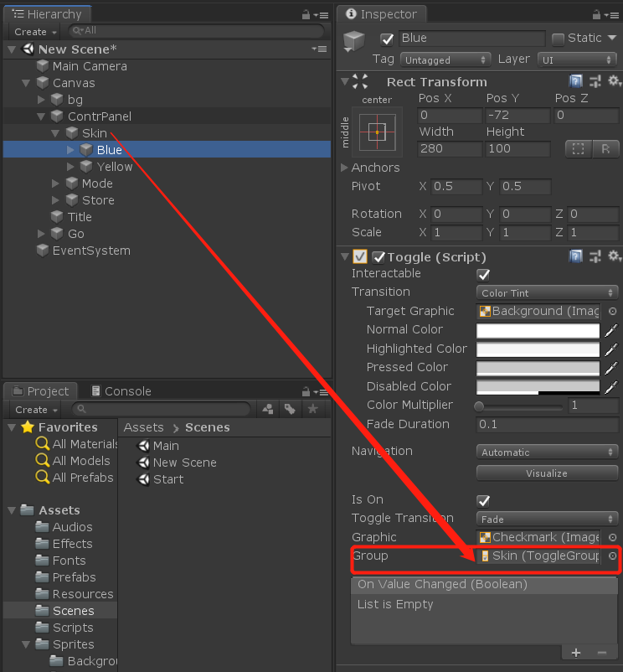Toggle blueprint mode button in Rect Transform
The image size is (623, 672).
[578, 149]
